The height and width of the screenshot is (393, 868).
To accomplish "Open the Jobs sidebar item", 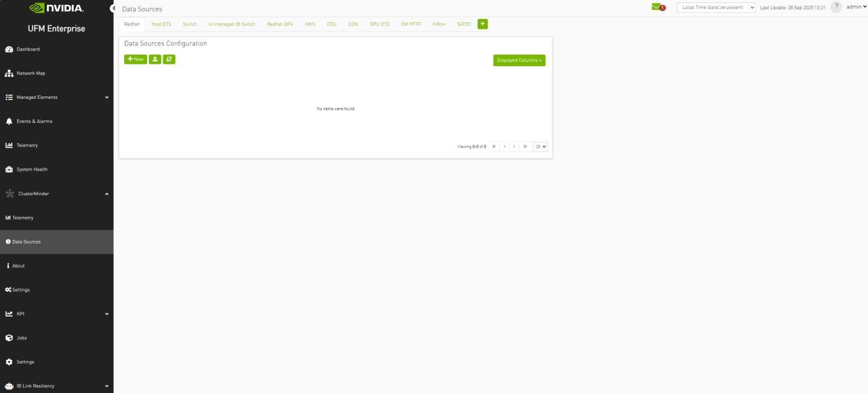I will (x=21, y=338).
